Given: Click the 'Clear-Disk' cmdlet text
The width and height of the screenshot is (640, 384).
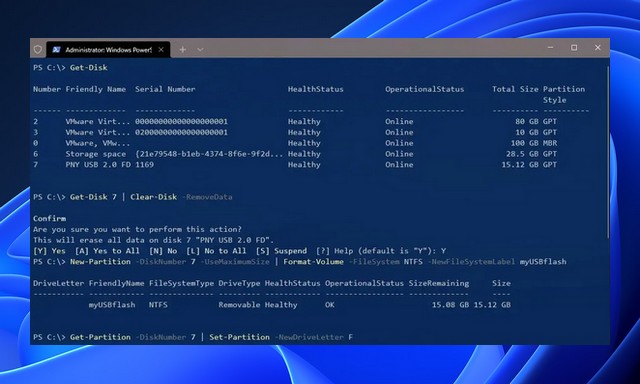Looking at the screenshot, I should coord(153,197).
